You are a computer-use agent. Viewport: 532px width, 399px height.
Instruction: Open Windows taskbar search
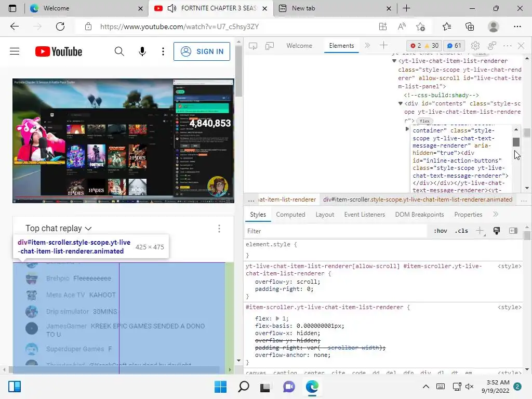(243, 387)
